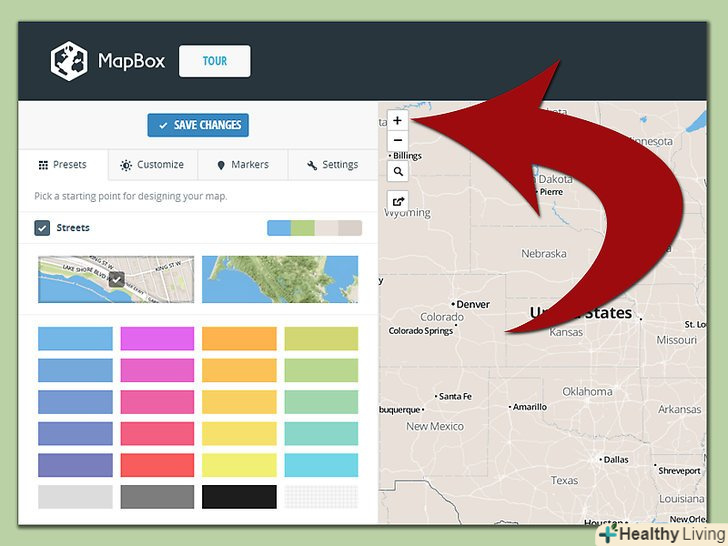Click the share map icon button
The height and width of the screenshot is (546, 728).
tap(398, 201)
